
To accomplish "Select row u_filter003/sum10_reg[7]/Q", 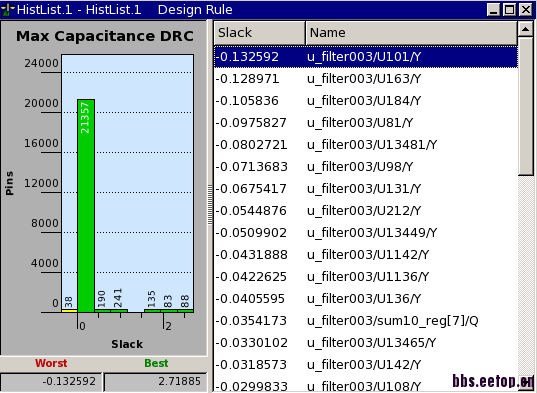I will (366, 321).
